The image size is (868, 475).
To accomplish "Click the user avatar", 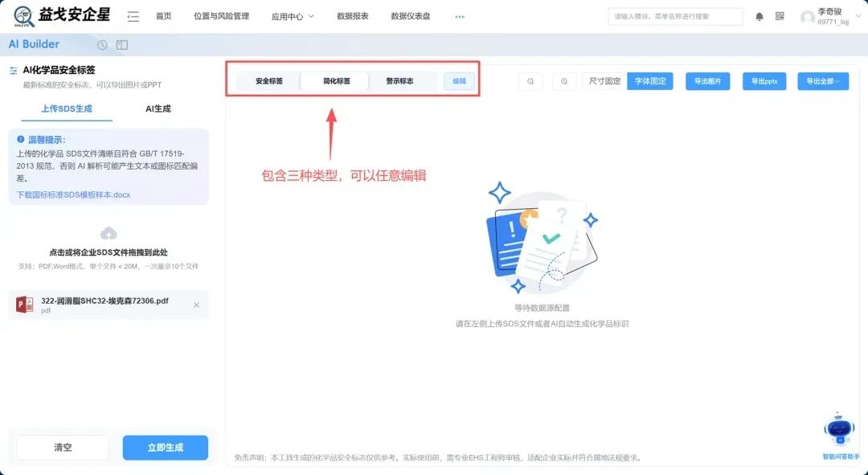I will pyautogui.click(x=807, y=17).
